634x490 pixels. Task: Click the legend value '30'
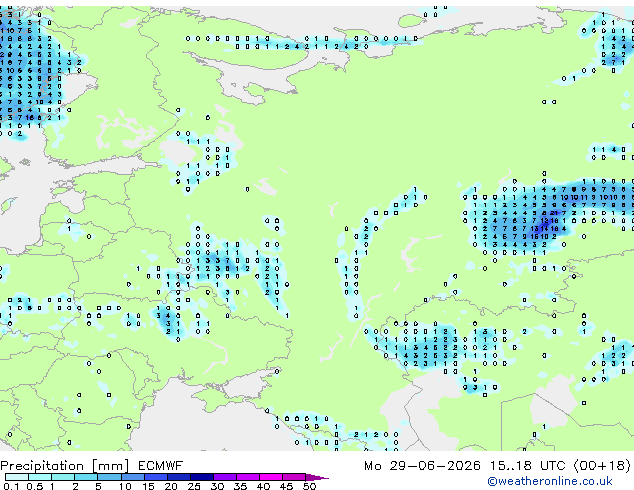[x=217, y=486]
